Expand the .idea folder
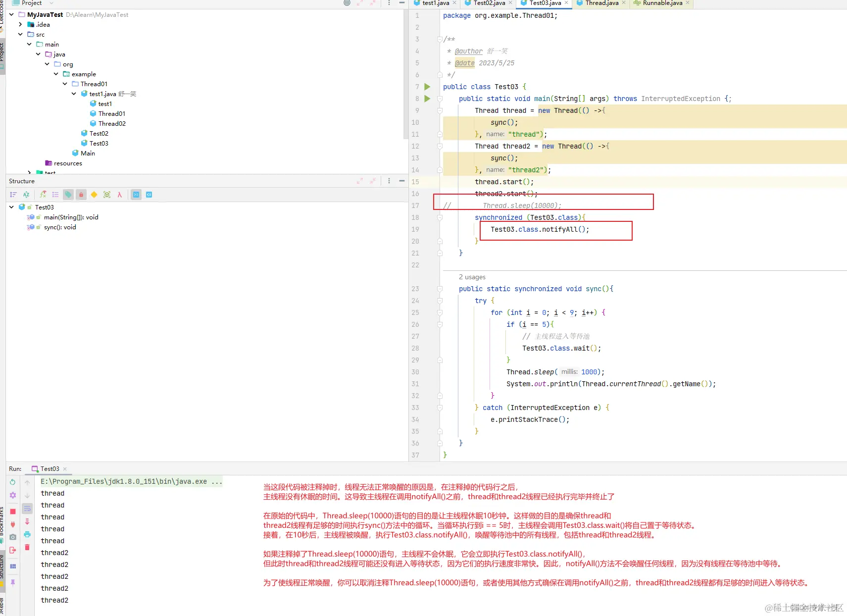Image resolution: width=847 pixels, height=616 pixels. pyautogui.click(x=20, y=24)
